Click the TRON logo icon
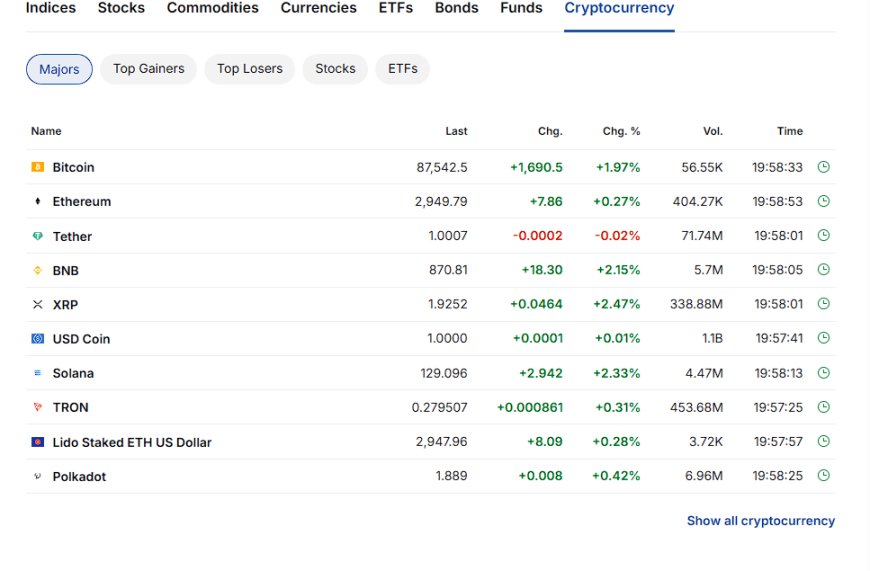Viewport: 870px width, 571px height. 38,407
